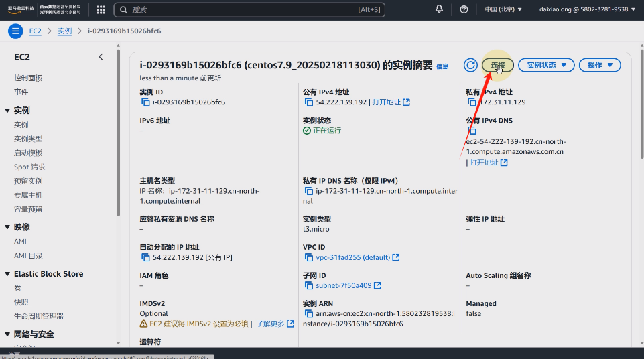Copy the instance ARN
This screenshot has height=359, width=644.
point(308,313)
